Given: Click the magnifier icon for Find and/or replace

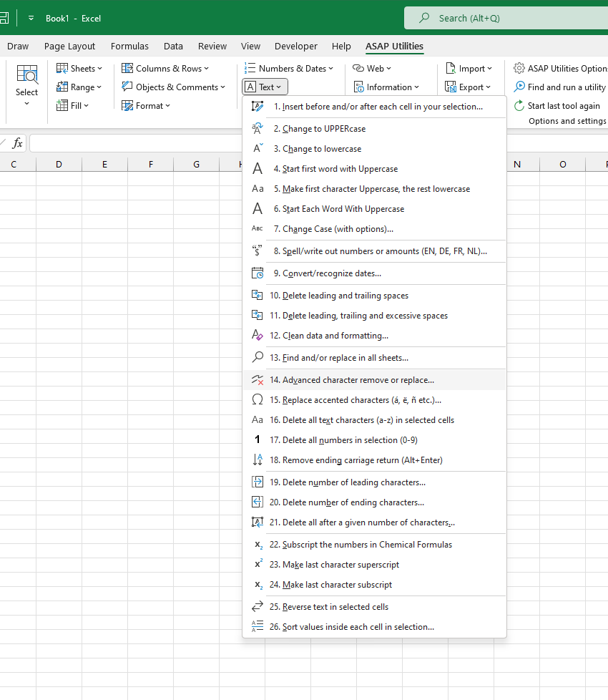Looking at the screenshot, I should 258,357.
